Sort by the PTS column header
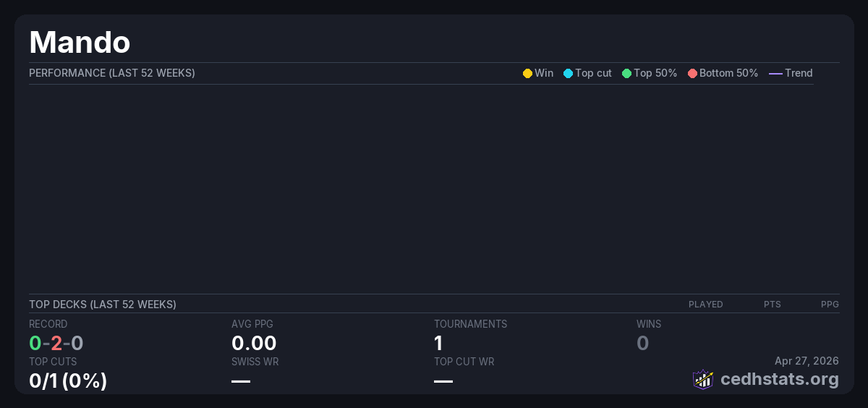 [x=772, y=305]
